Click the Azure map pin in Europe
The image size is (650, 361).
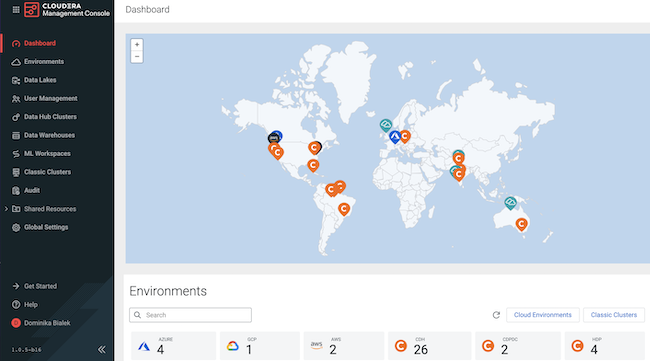pyautogui.click(x=395, y=136)
